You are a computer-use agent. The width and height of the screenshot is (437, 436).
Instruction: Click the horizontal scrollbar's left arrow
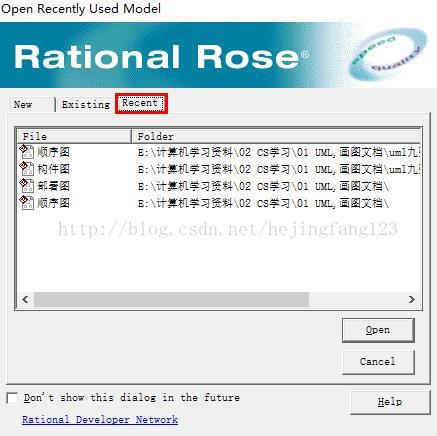tap(25, 299)
